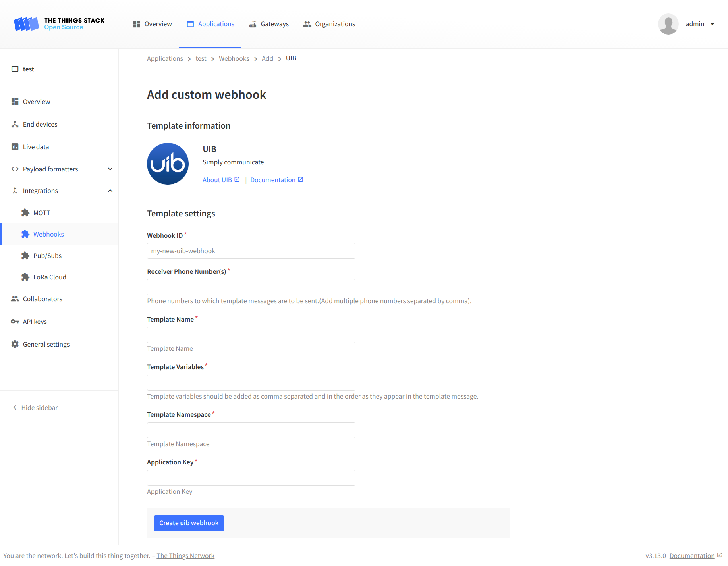Open Pub/Subs via its puzzle icon

coord(25,255)
